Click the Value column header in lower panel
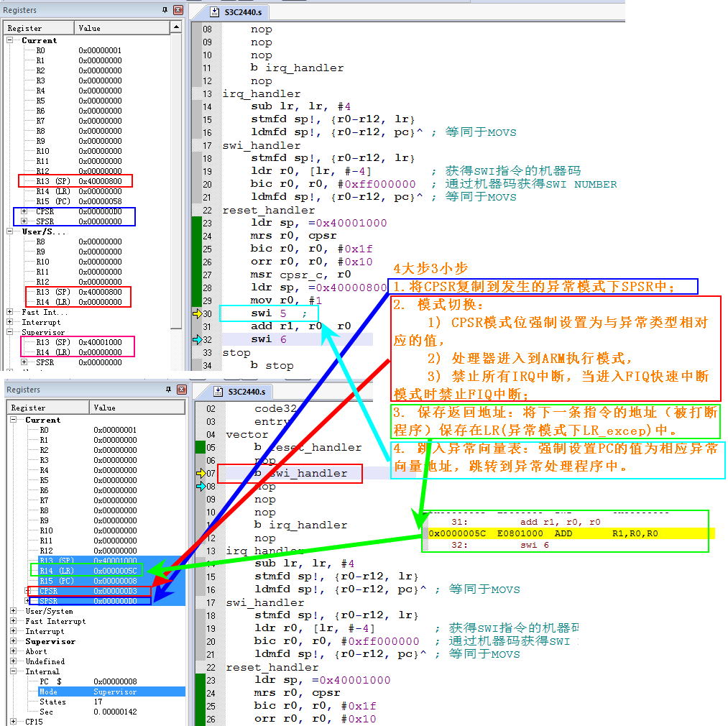The width and height of the screenshot is (728, 726). click(x=137, y=408)
